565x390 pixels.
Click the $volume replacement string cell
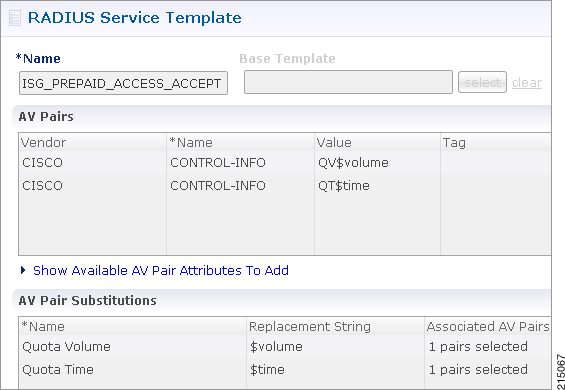tap(335, 346)
